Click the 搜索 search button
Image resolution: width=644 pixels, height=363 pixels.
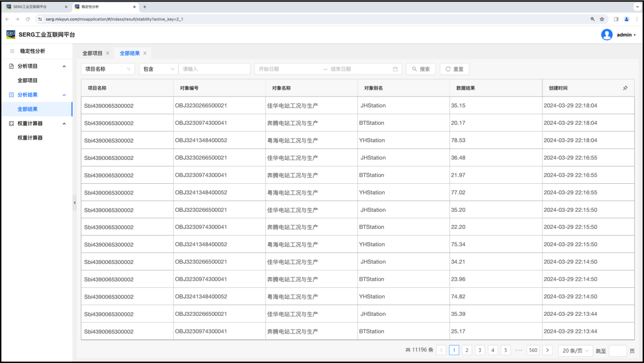coord(421,69)
